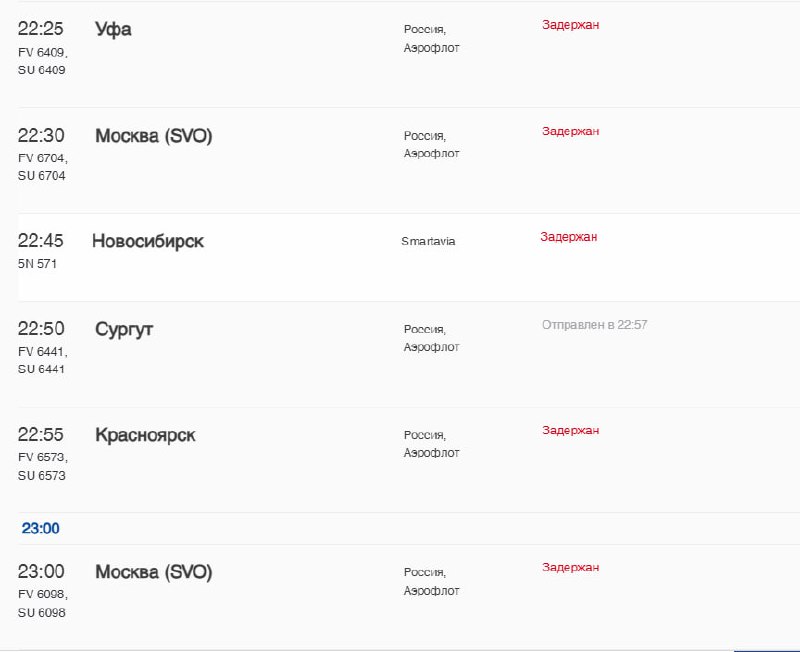Click the 23:00 hour section header
Screen dimensions: 800x652
(x=41, y=528)
